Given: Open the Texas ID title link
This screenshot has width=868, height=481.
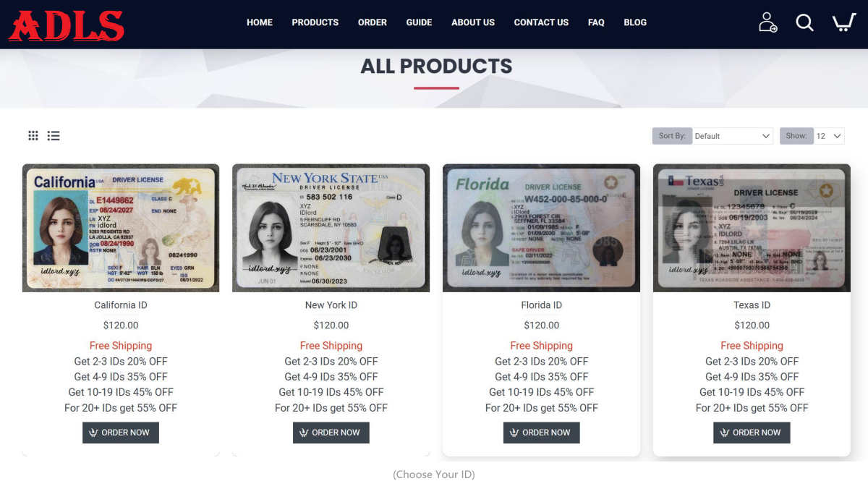Looking at the screenshot, I should [x=752, y=305].
